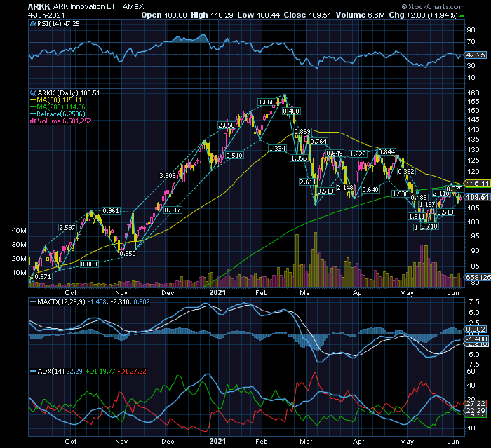Image resolution: width=491 pixels, height=448 pixels.
Task: Click the 0.510 retracement label
Action: [234, 155]
